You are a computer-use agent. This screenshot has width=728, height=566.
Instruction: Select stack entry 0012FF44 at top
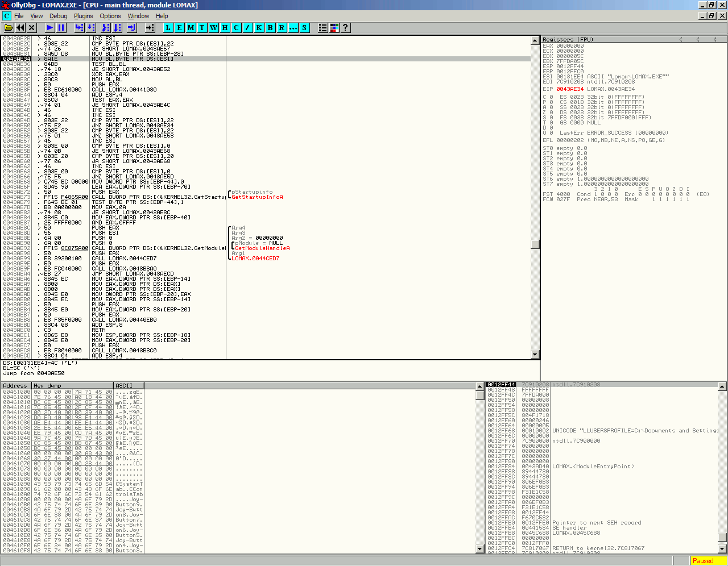602,385
